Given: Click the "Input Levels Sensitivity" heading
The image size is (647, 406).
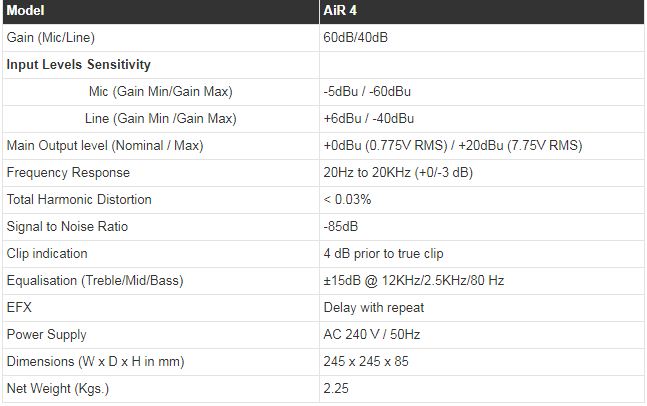Looking at the screenshot, I should (78, 65).
